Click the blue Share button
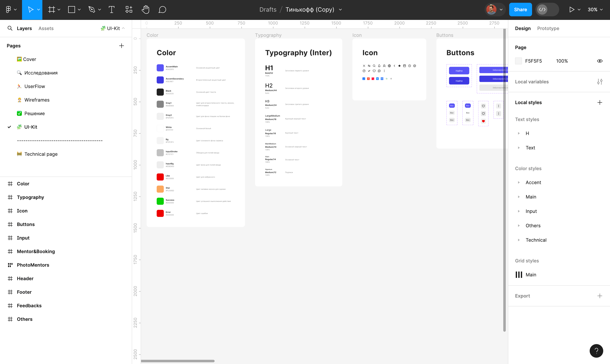 pyautogui.click(x=520, y=10)
